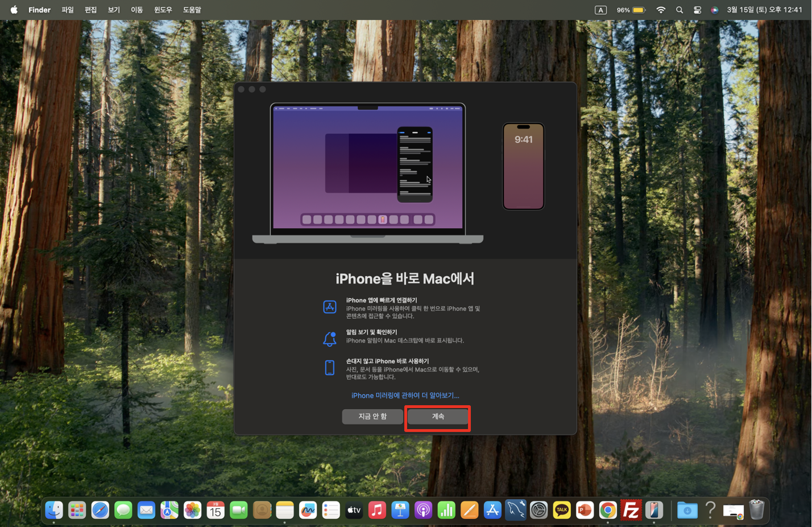Launch FileZilla from the Dock
This screenshot has width=812, height=527.
click(631, 510)
